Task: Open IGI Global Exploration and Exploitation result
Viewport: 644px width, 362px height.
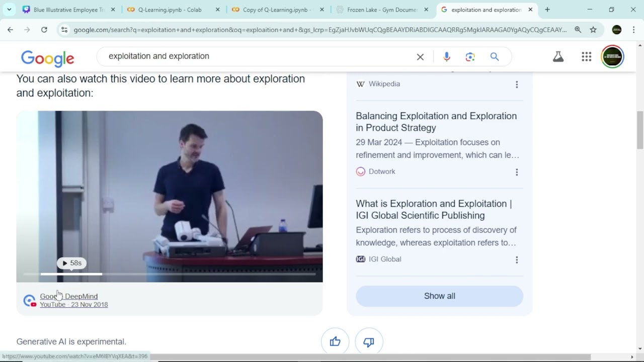Action: click(434, 210)
